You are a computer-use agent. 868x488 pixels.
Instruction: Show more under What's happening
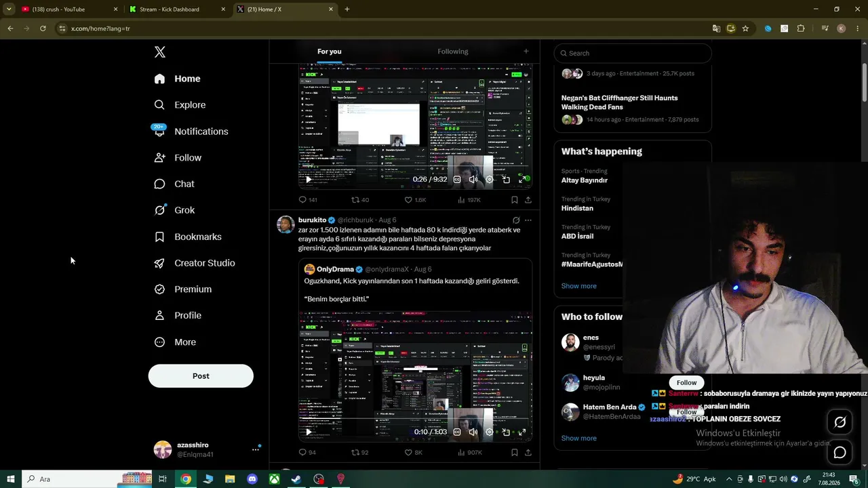[x=579, y=286]
